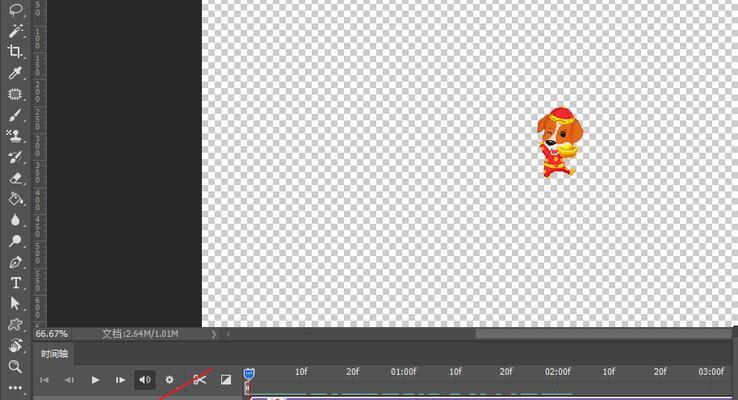Select the Magic Wand tool
This screenshot has width=738, height=400.
(x=15, y=31)
